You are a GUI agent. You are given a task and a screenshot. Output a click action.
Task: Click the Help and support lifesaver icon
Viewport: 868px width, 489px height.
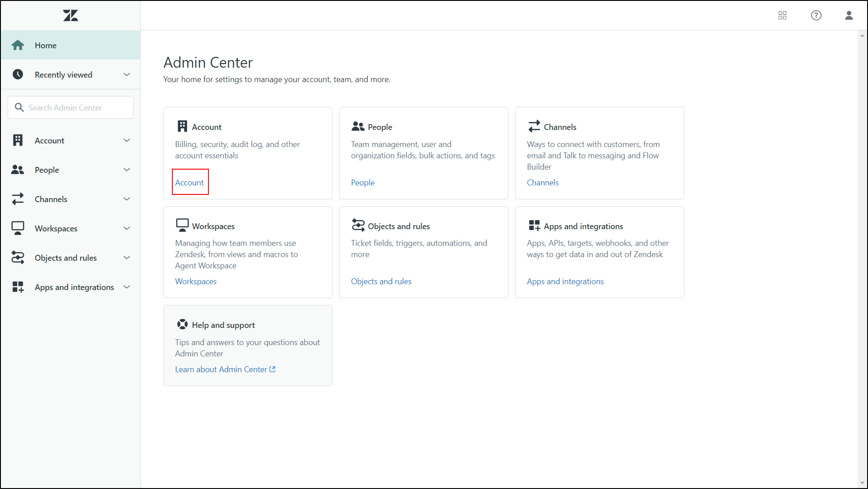coord(182,324)
